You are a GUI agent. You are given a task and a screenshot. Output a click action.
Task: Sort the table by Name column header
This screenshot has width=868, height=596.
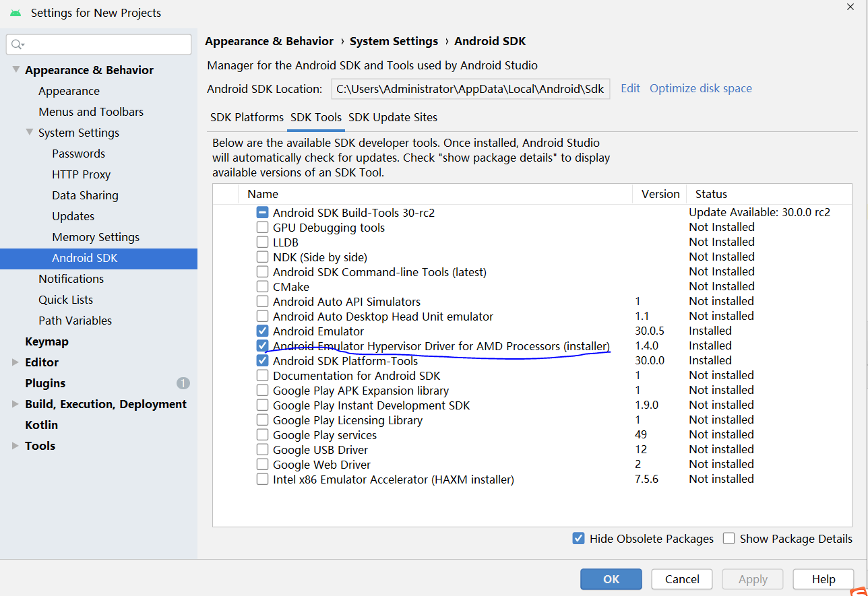point(435,194)
